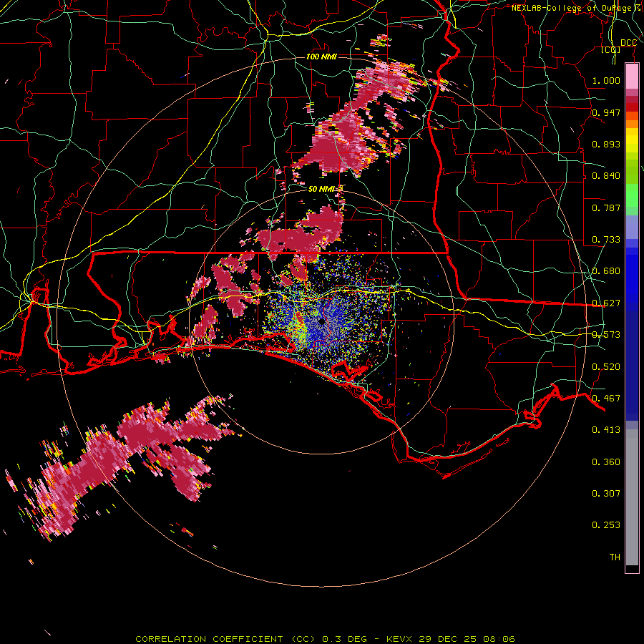Click the 100 NMI range ring label
This screenshot has height=644, width=644.
(x=321, y=57)
